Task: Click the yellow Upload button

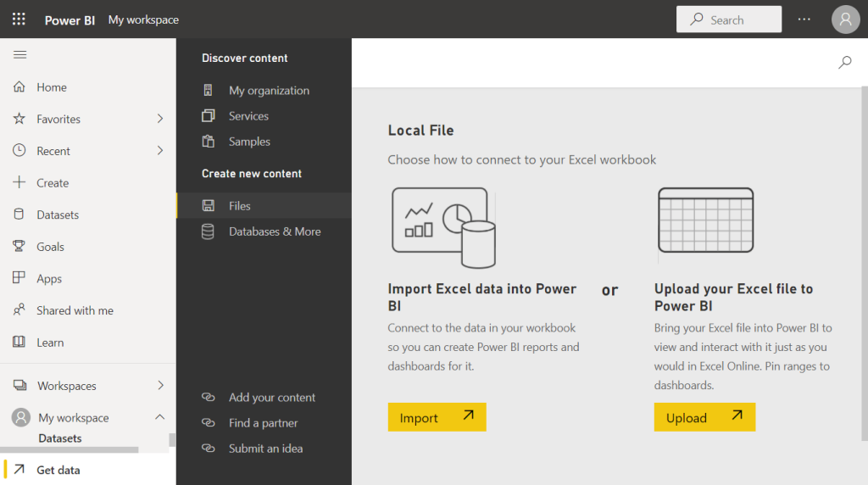Action: point(704,417)
